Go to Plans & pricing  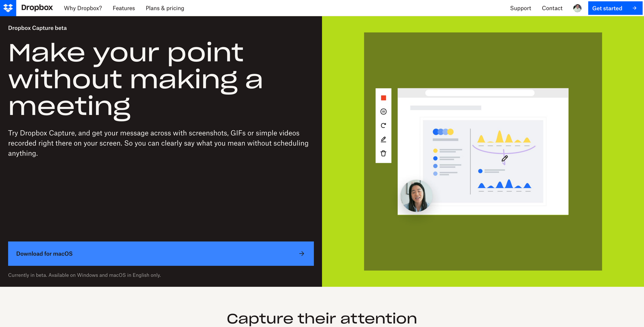point(165,8)
